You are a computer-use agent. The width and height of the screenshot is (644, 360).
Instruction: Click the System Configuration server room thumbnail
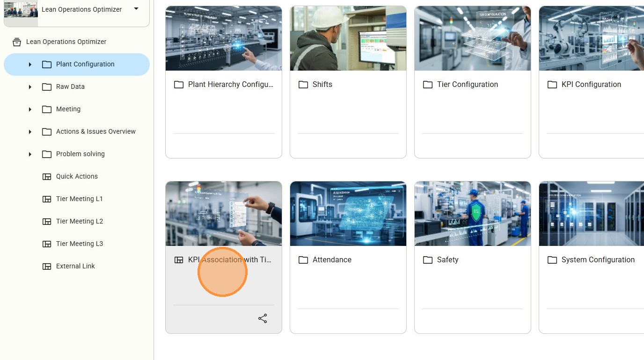point(592,214)
